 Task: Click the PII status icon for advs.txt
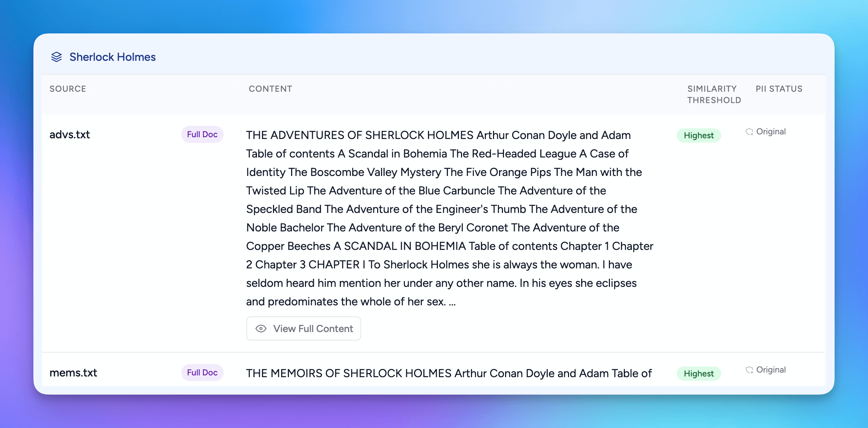tap(749, 132)
